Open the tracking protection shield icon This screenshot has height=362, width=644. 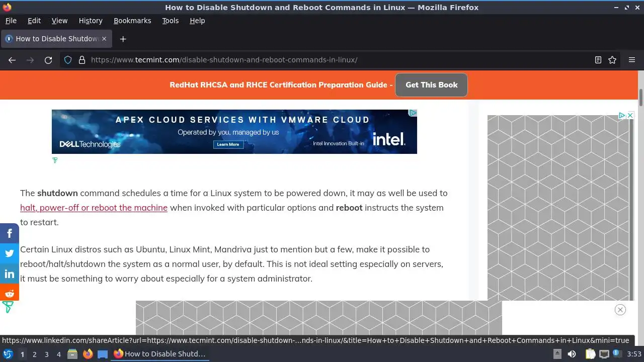(x=68, y=60)
